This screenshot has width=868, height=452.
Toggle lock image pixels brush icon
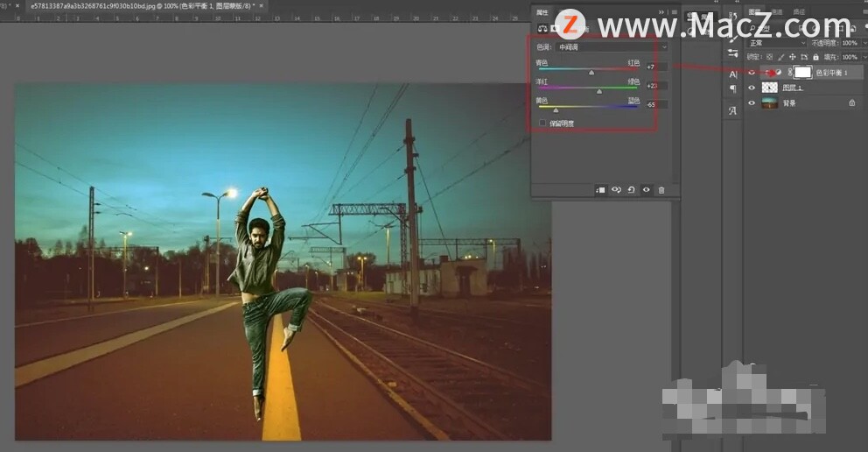coord(781,57)
